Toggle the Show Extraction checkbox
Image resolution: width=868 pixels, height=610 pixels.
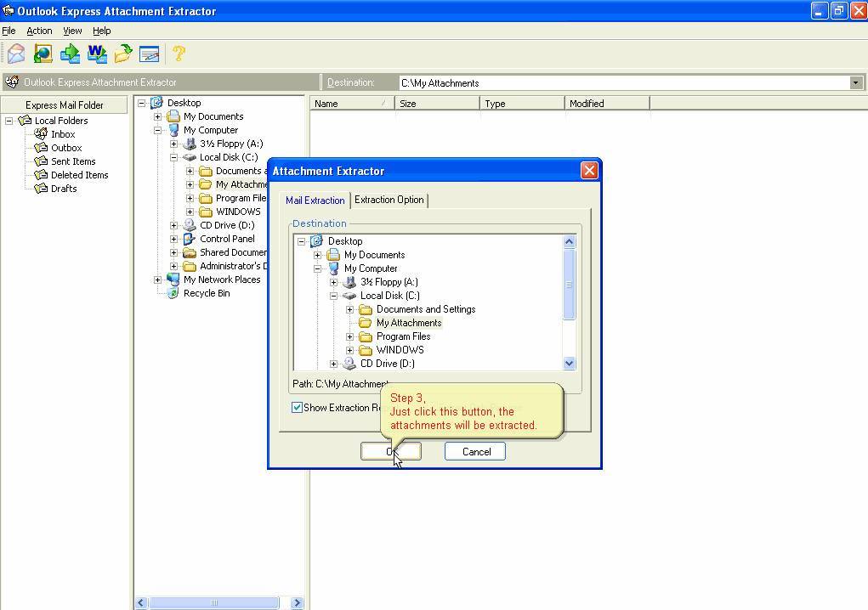tap(298, 408)
